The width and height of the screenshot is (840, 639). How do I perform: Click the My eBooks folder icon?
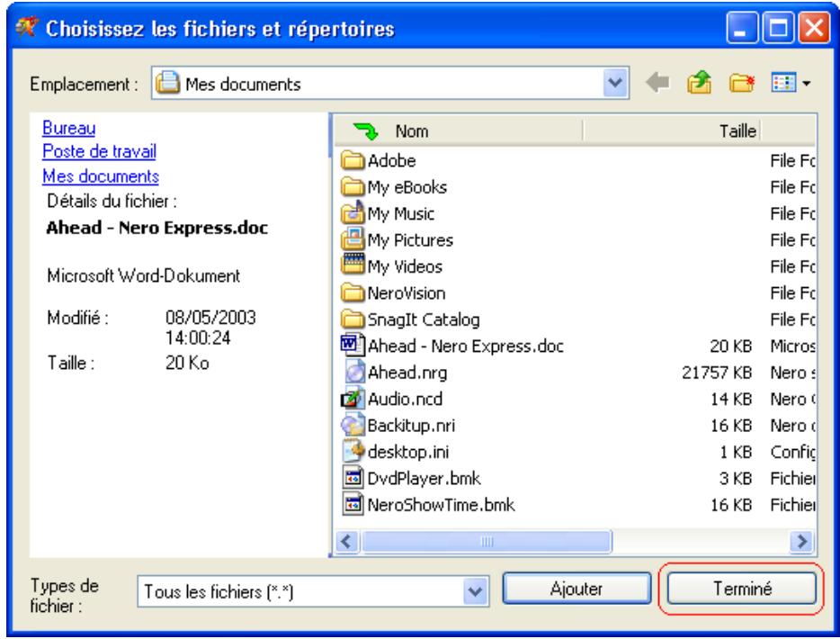[x=353, y=186]
